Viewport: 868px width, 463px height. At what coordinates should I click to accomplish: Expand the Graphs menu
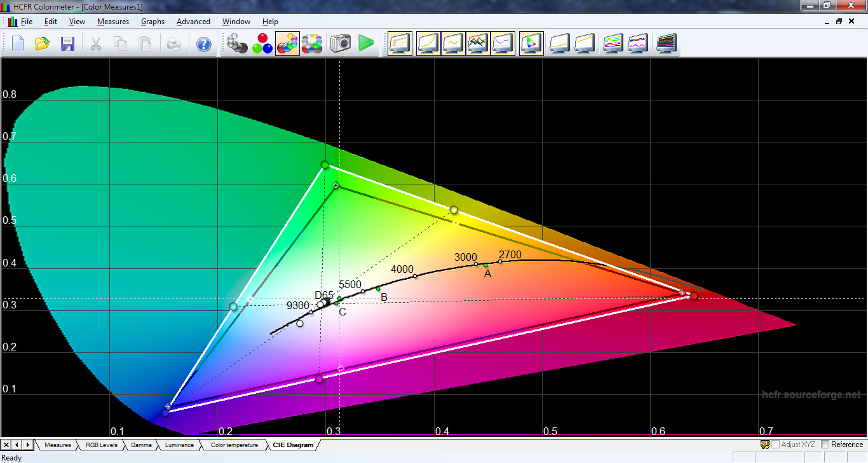click(x=153, y=22)
